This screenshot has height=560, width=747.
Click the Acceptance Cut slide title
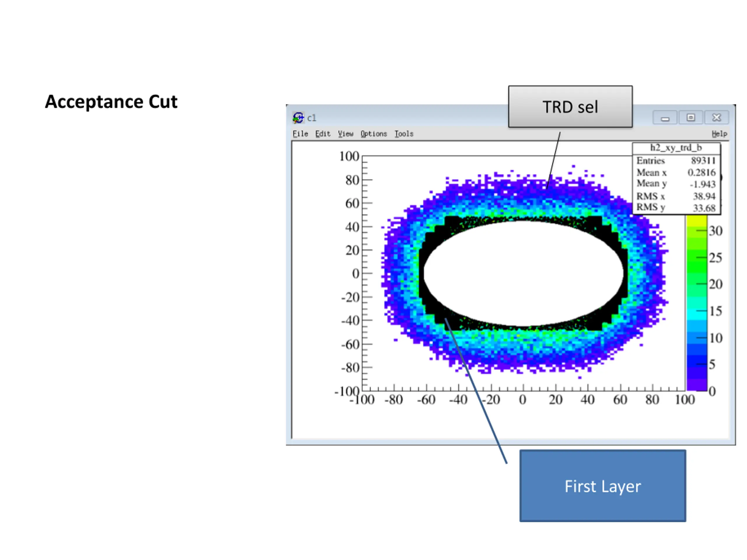111,101
